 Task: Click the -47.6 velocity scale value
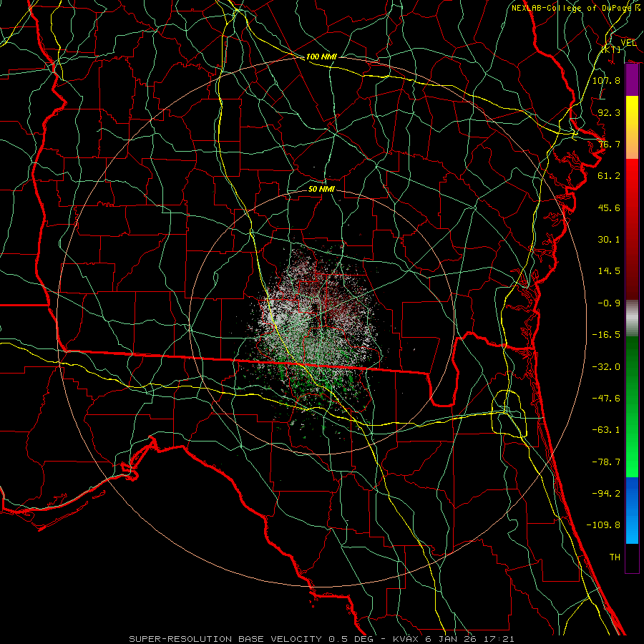[606, 399]
